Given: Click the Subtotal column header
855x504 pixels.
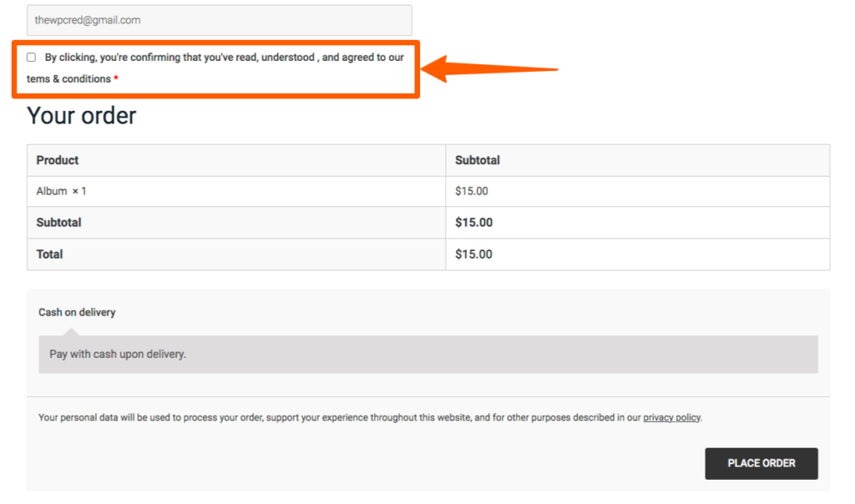Looking at the screenshot, I should coord(478,160).
